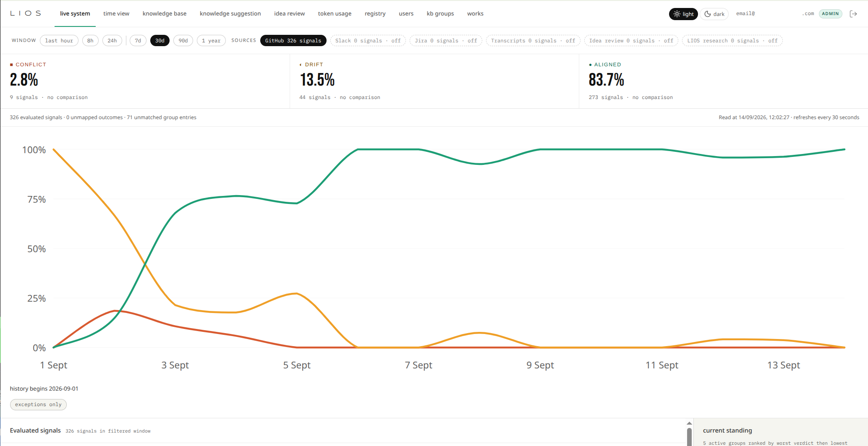Click the ADMIN badge
Image resolution: width=868 pixels, height=446 pixels.
pos(830,14)
